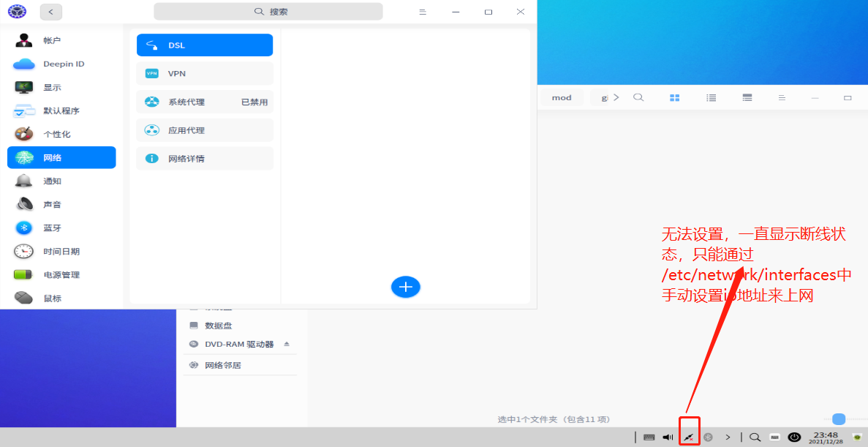
Task: Open the 个性化 personalization settings
Action: tap(61, 134)
